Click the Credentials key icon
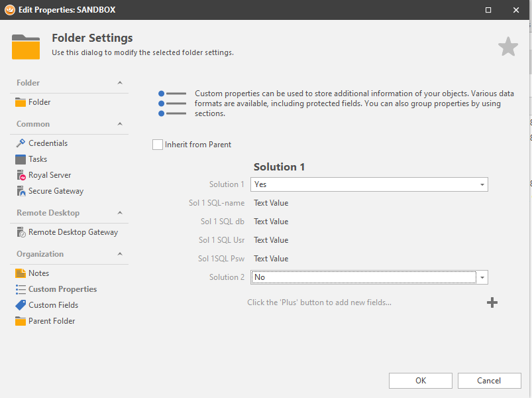Screen dimensions: 532x398 tap(21, 143)
